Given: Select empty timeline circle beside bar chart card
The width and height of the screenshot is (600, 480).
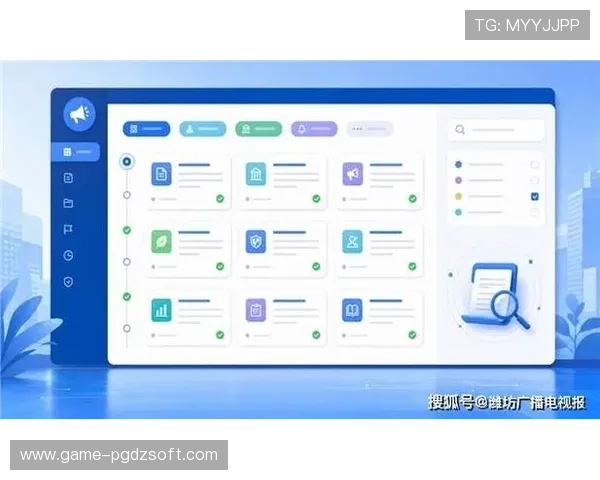Looking at the screenshot, I should pyautogui.click(x=127, y=328).
